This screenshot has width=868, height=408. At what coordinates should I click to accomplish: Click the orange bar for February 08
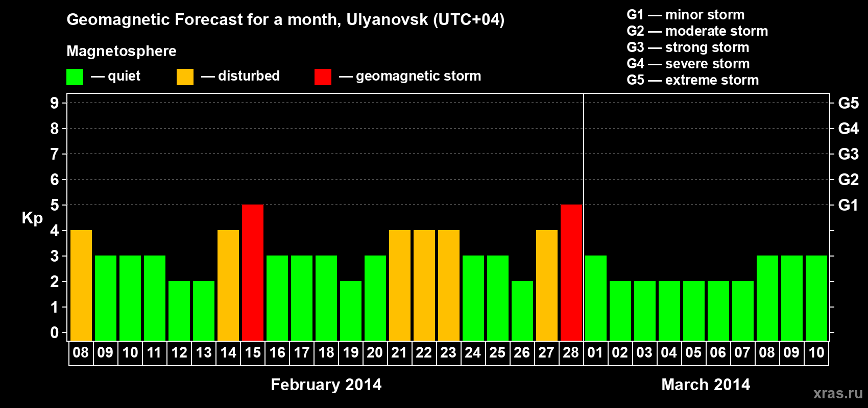pyautogui.click(x=81, y=285)
